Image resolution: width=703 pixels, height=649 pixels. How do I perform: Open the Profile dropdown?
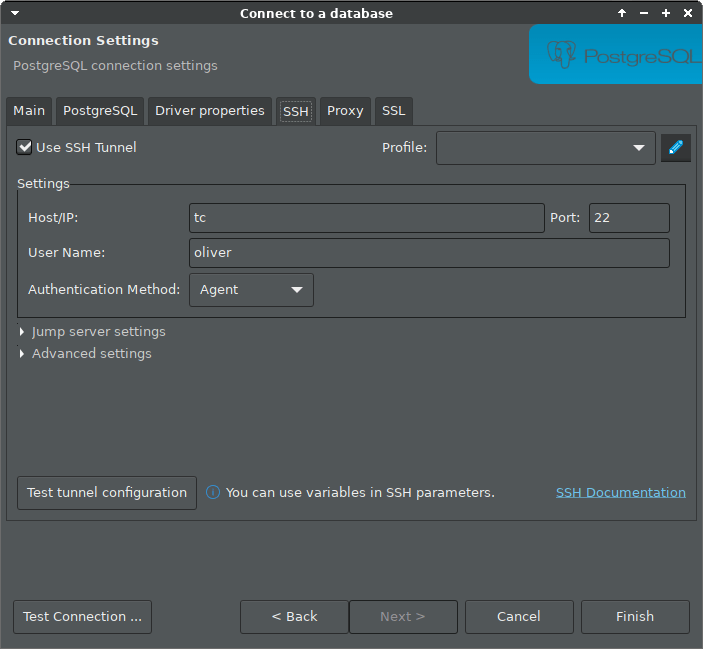click(x=545, y=148)
